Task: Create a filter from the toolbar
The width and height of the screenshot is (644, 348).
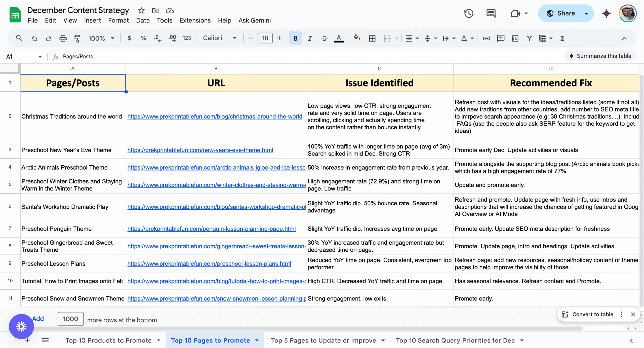Action: point(529,38)
